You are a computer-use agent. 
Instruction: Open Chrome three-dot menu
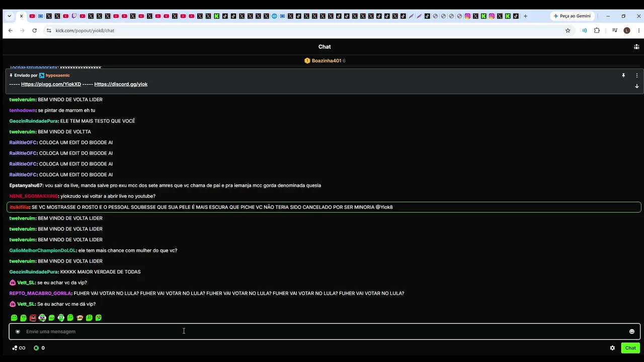coord(639,31)
